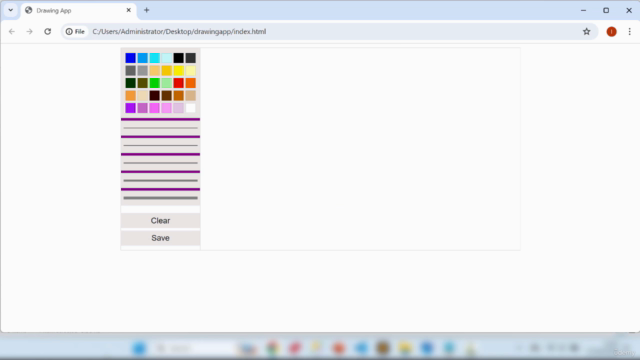Select the tan swatch above white
This screenshot has width=640, height=360.
191,96
